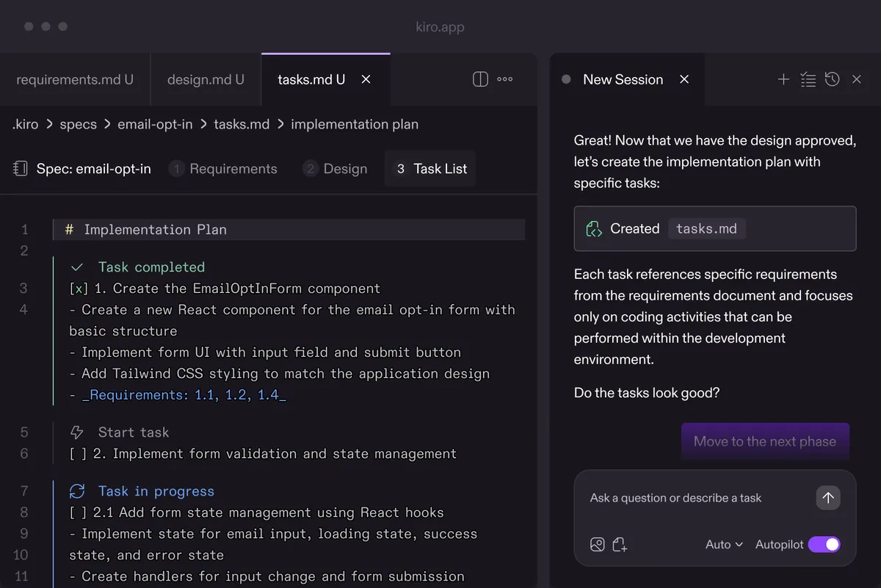Expand the specs breadcrumb
The image size is (881, 588).
78,124
